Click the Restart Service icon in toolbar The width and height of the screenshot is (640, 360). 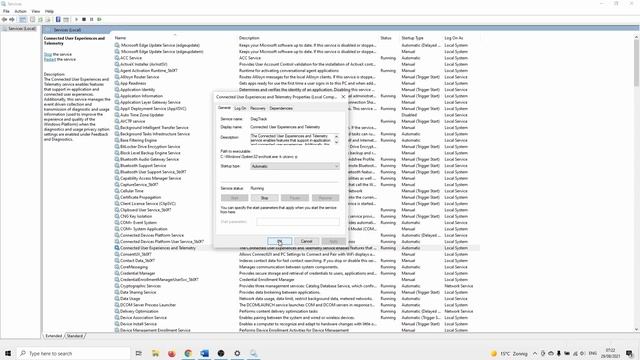point(99,20)
